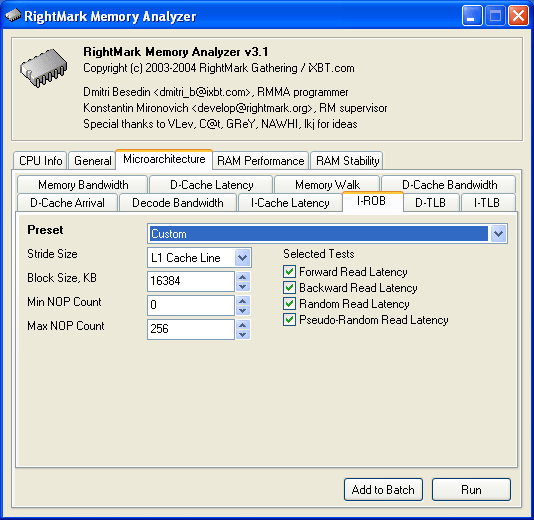Click the develop@rightmark.org credit line
Viewport: 534px width, 520px height.
tap(235, 108)
